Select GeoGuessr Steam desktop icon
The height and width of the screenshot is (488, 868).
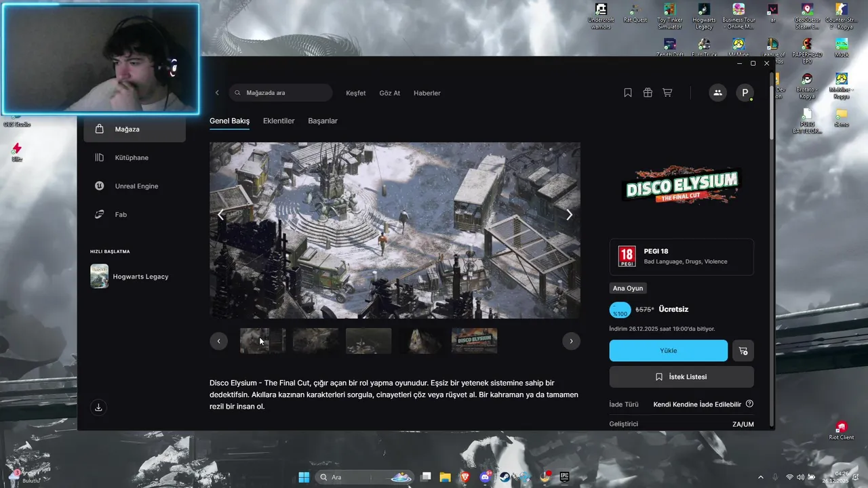[807, 16]
